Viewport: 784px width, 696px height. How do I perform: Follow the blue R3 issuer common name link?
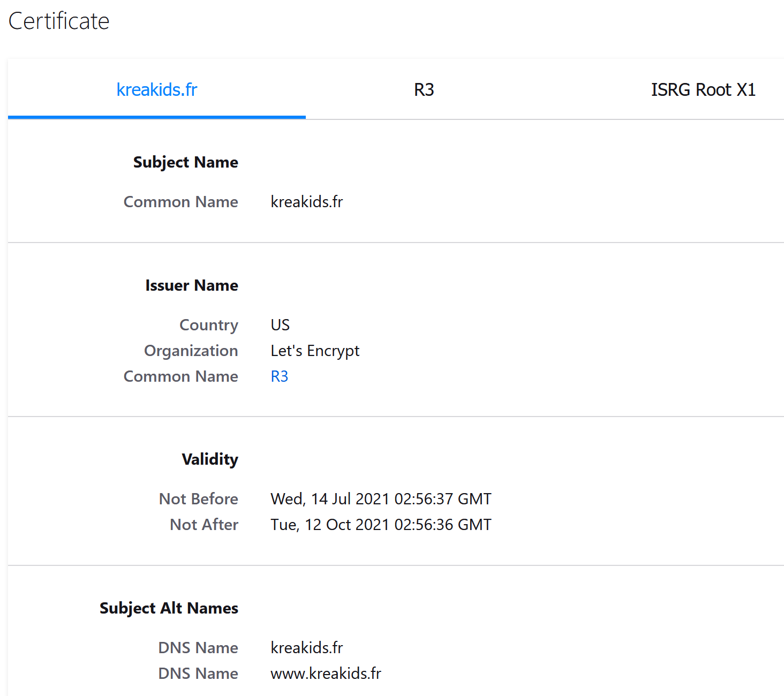tap(279, 376)
